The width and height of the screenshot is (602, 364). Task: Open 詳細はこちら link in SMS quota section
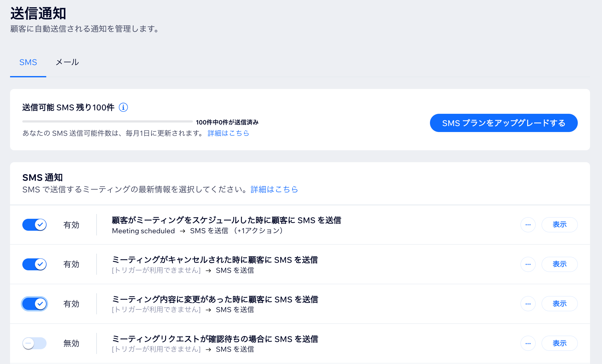[228, 133]
